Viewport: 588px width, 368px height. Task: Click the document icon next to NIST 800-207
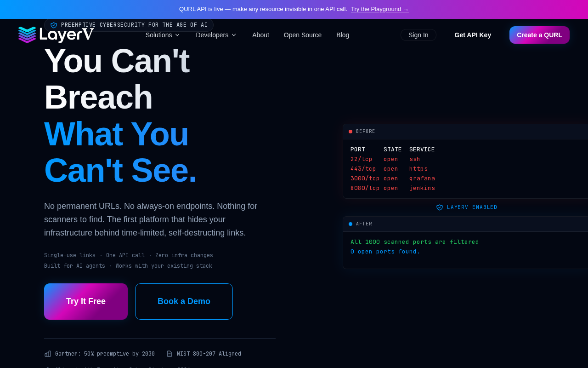[x=170, y=354]
